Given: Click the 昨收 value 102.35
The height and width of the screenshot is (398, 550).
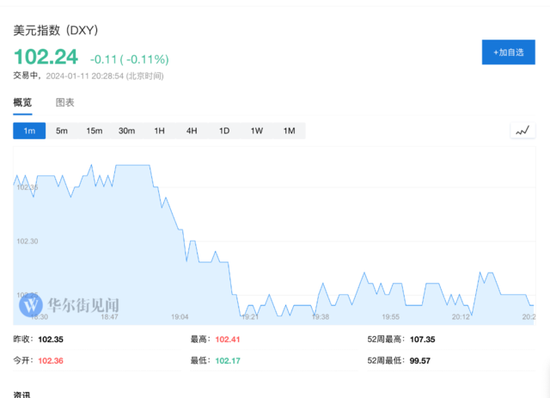Looking at the screenshot, I should 51,339.
